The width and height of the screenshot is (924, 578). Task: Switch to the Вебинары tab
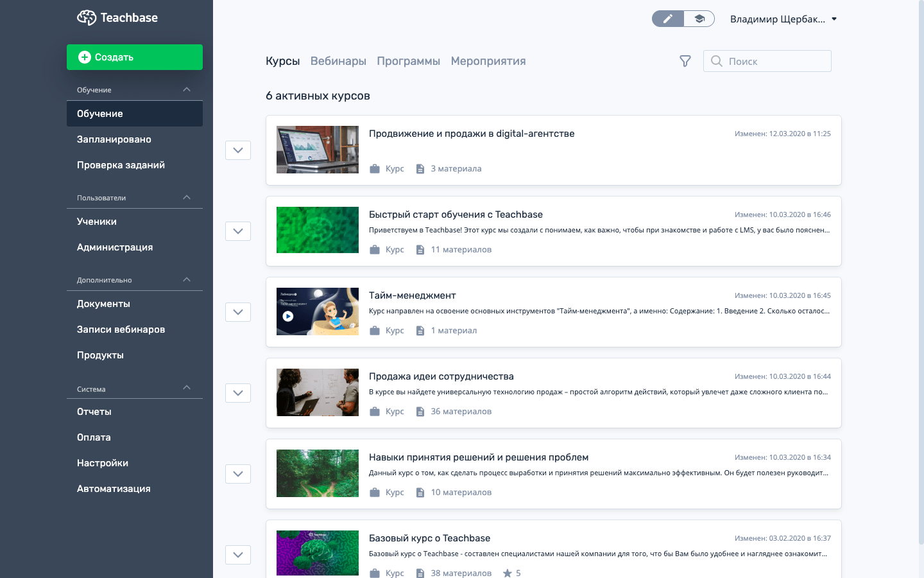coord(338,61)
